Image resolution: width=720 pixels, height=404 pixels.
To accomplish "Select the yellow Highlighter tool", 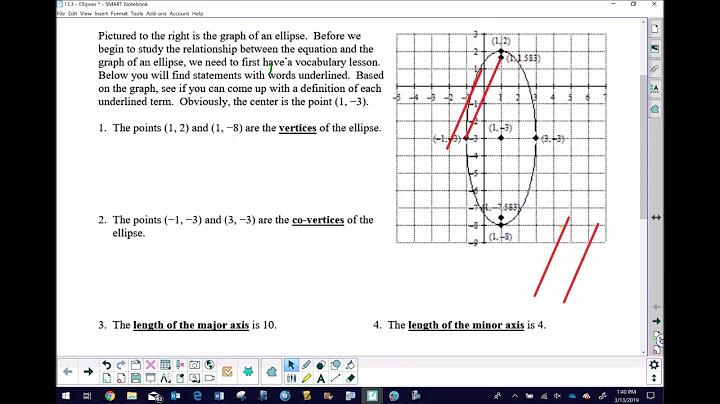I will [306, 378].
